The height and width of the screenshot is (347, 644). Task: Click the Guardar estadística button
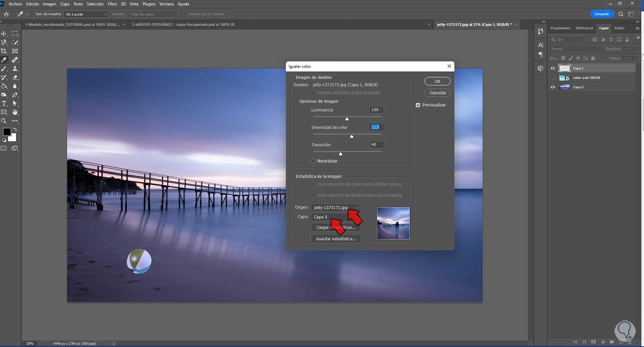click(x=336, y=238)
